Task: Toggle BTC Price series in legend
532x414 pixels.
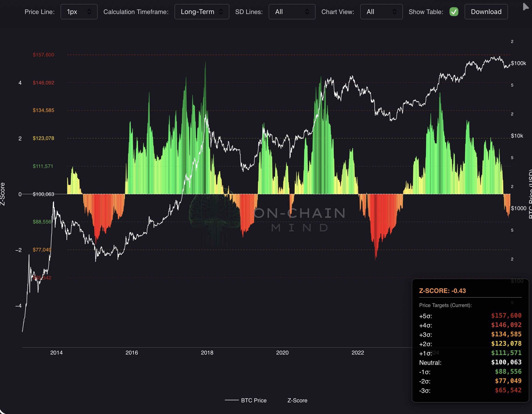Action: pyautogui.click(x=253, y=400)
